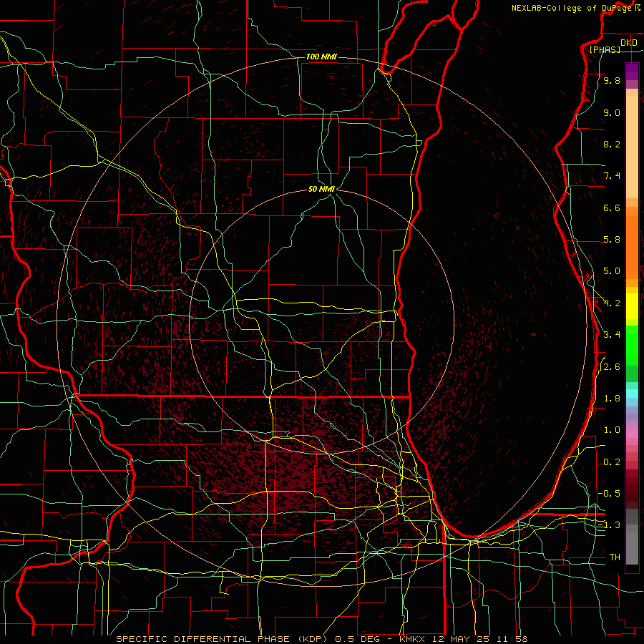Pick the yellow band of the color bar
Screen dimensions: 644x644
point(632,306)
